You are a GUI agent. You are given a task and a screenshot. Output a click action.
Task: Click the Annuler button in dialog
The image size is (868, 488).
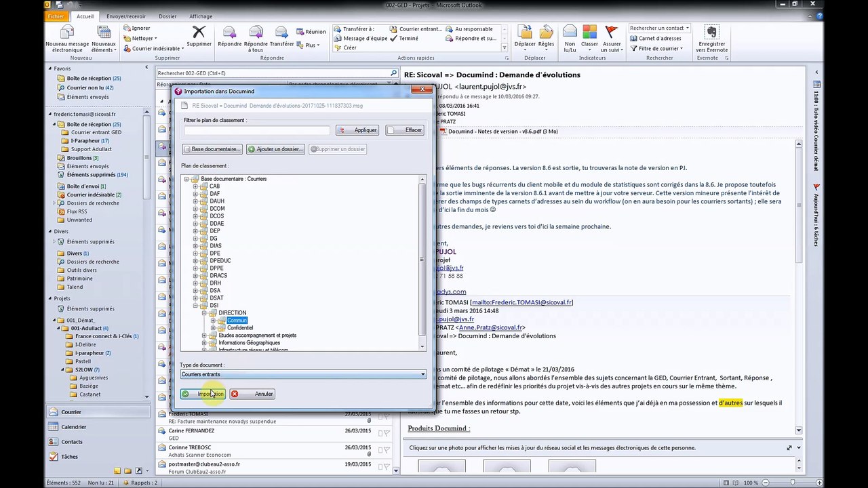(x=252, y=394)
